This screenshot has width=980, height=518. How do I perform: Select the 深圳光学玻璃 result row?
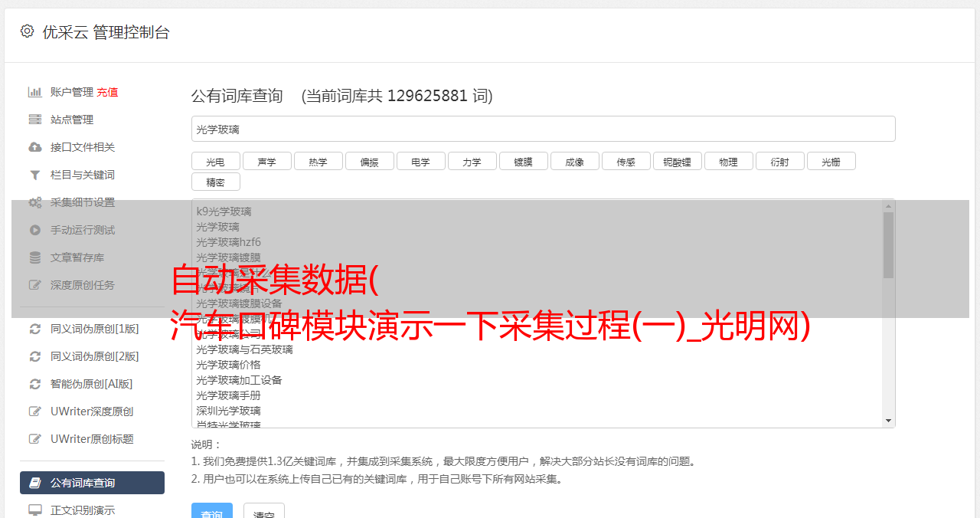[228, 411]
